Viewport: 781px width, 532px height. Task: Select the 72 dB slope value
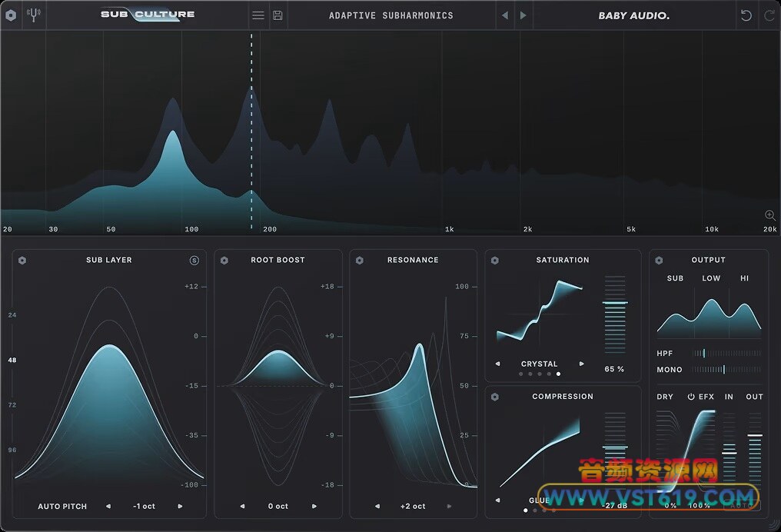pyautogui.click(x=12, y=405)
